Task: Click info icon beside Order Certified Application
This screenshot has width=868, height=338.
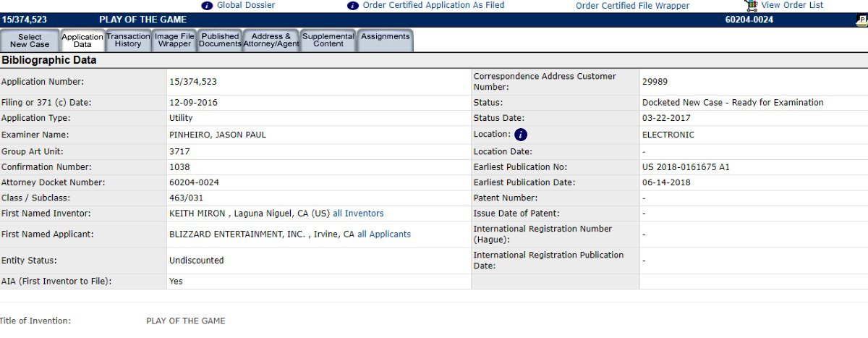Action: pyautogui.click(x=353, y=6)
